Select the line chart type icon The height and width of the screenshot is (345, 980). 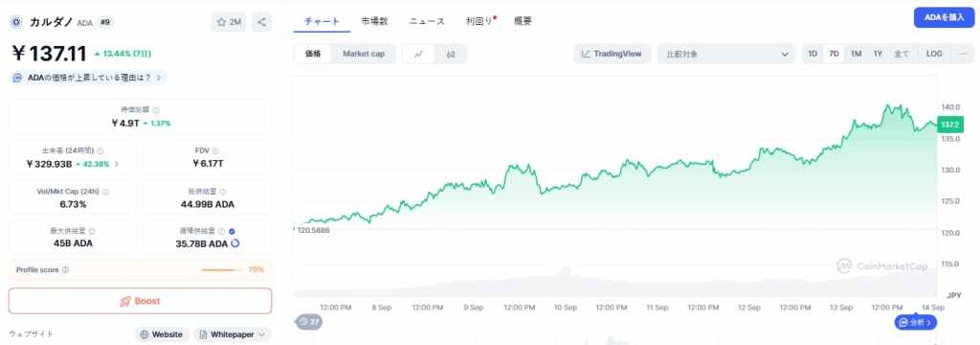[419, 55]
